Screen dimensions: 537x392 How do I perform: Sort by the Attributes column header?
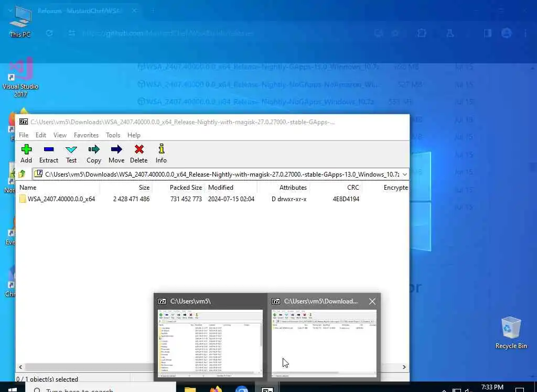(293, 188)
